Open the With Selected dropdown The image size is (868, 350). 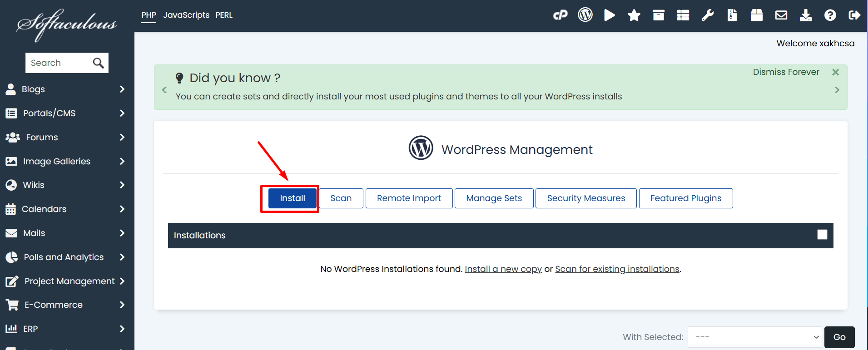coord(754,337)
